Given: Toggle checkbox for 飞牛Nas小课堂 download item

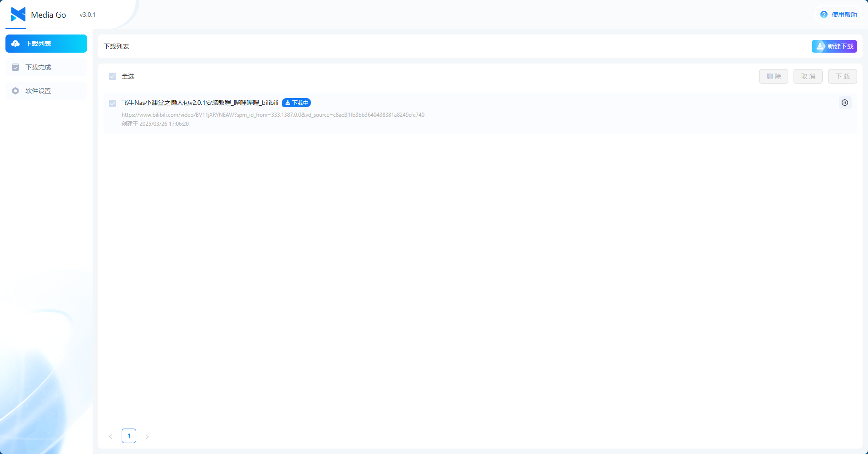Looking at the screenshot, I should [x=113, y=104].
